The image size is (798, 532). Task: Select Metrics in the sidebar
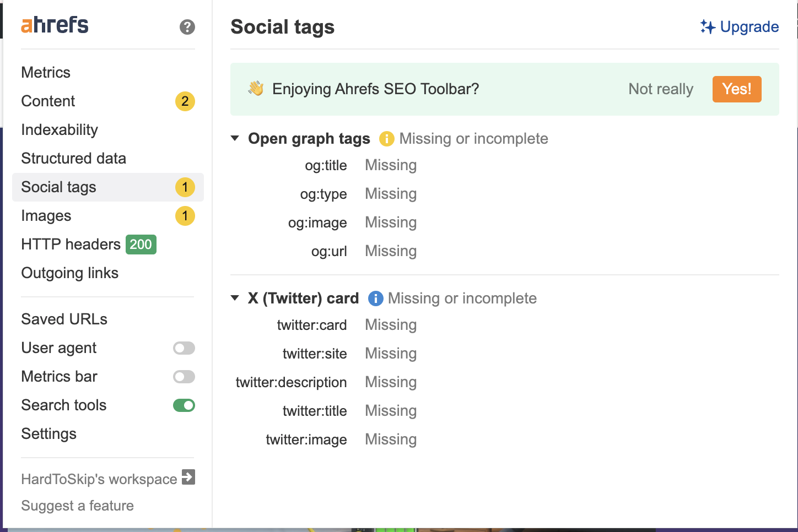click(x=46, y=72)
